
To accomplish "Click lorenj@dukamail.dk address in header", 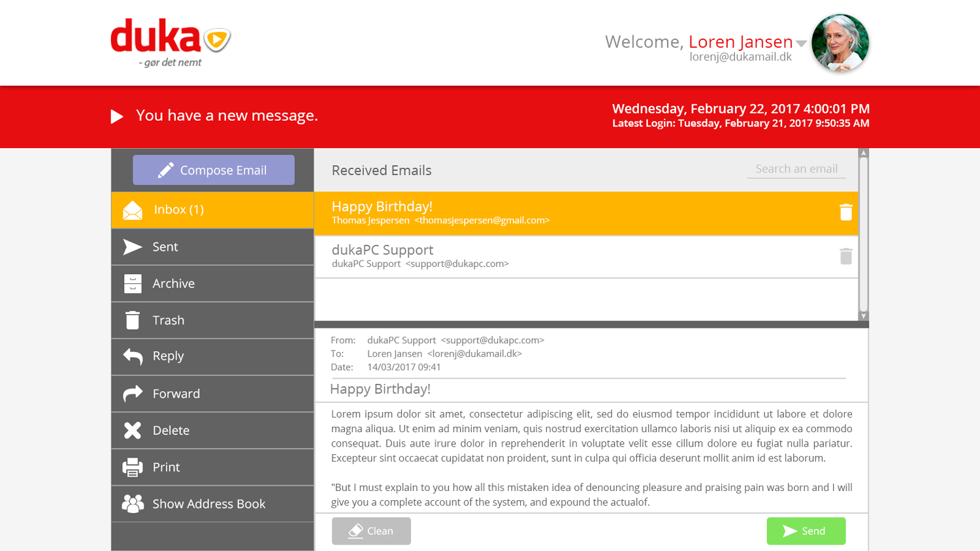I will coord(741,57).
